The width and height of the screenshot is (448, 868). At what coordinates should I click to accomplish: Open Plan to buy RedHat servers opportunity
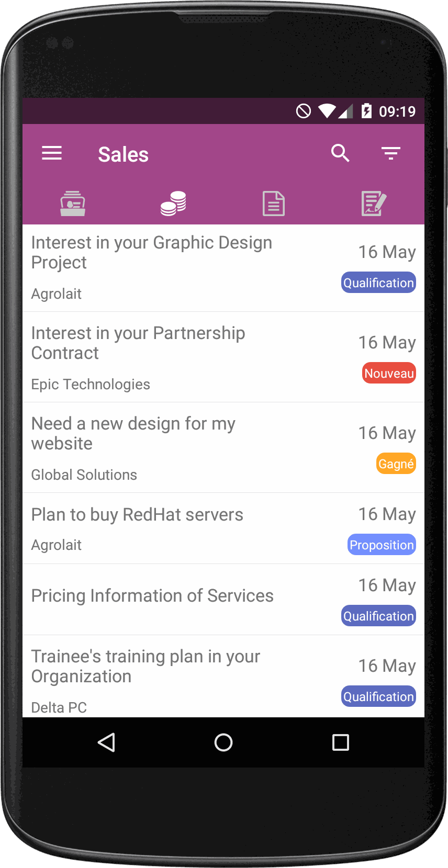(223, 528)
